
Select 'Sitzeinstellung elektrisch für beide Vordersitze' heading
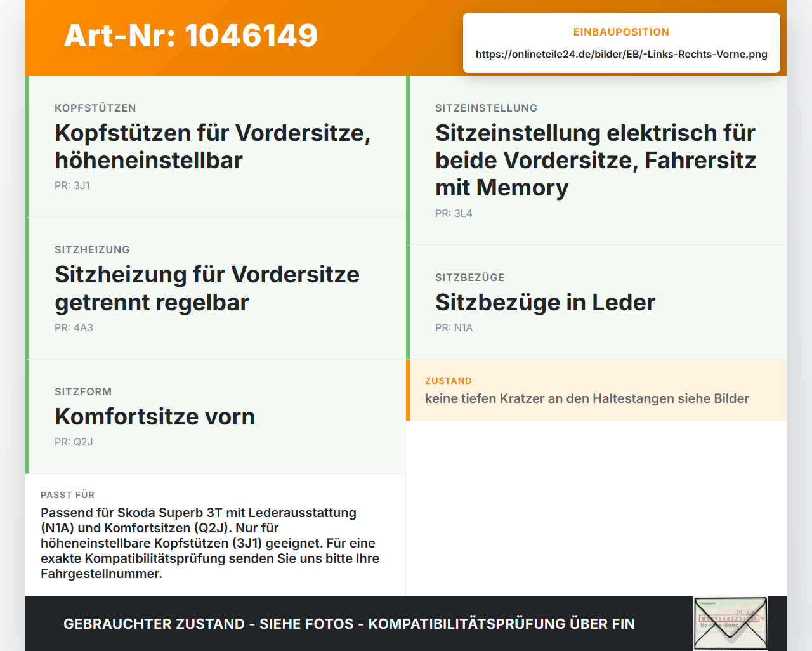pyautogui.click(x=596, y=160)
